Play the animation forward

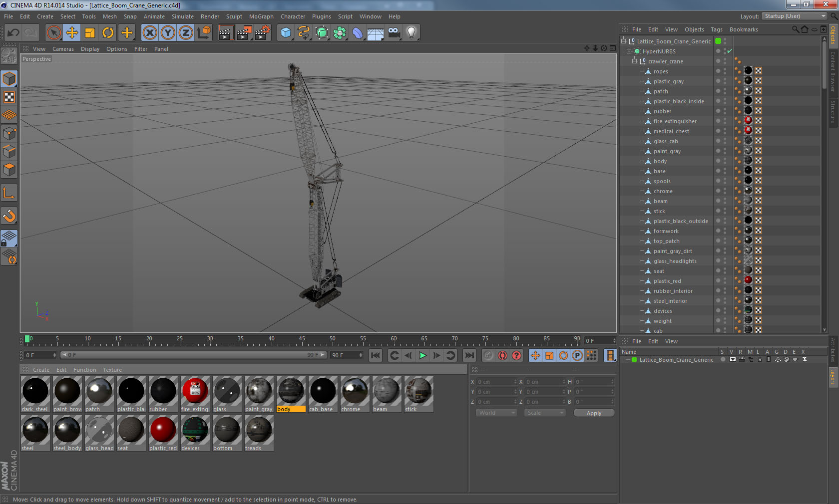422,355
